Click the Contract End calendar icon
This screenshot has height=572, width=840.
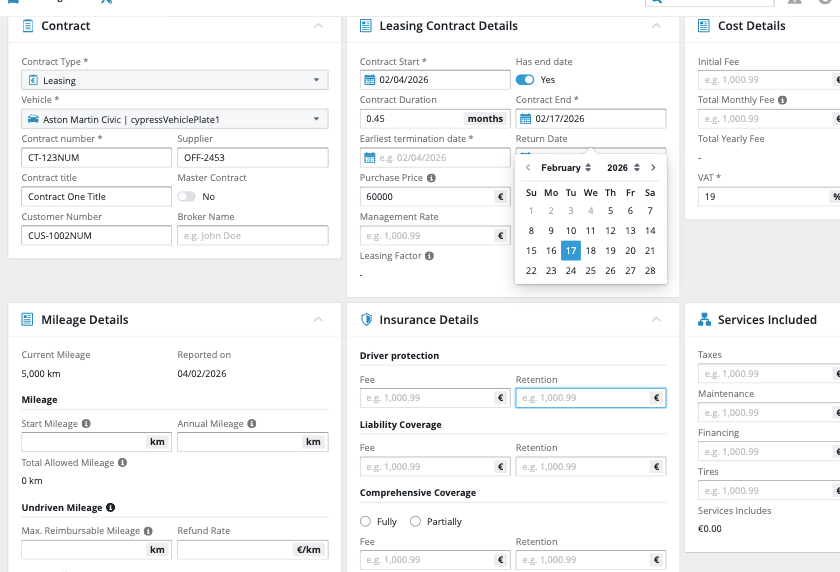[x=526, y=119]
